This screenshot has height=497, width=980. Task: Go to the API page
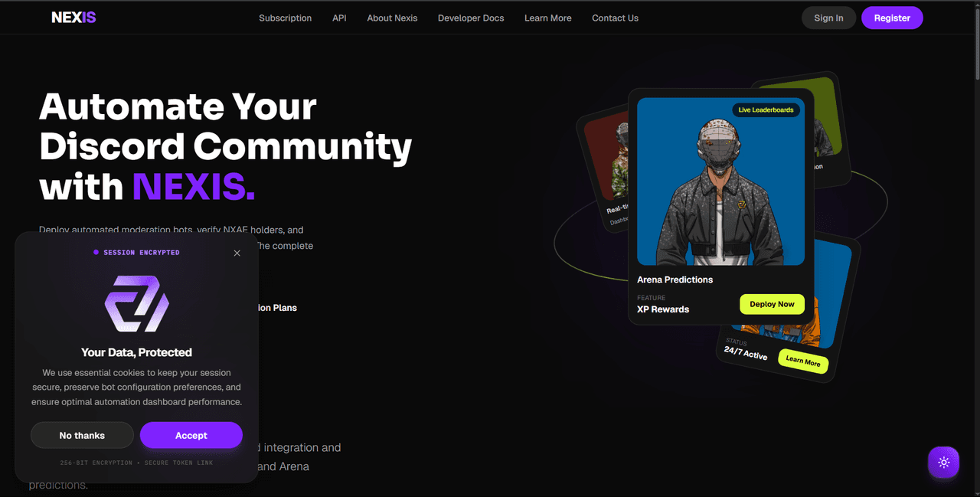click(x=339, y=18)
